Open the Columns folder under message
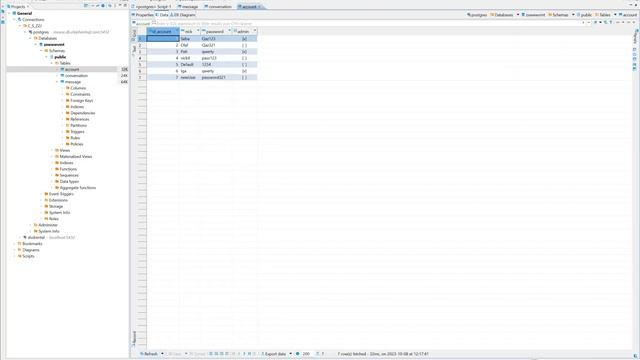 point(78,88)
